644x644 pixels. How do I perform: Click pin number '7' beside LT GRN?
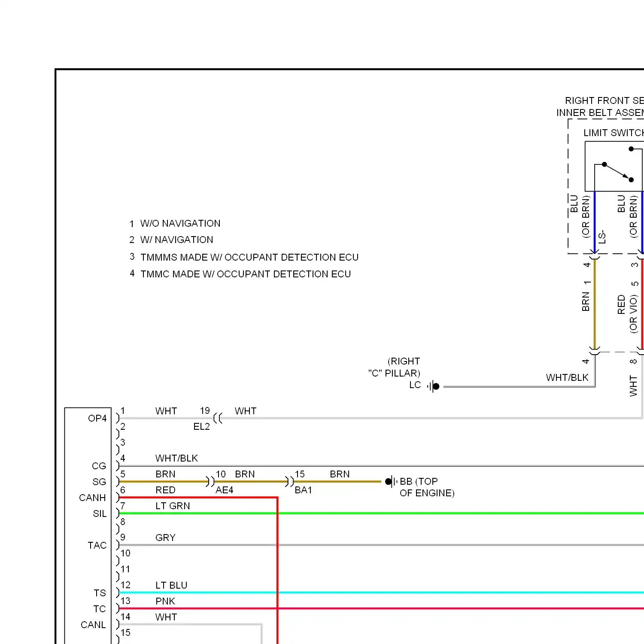click(123, 506)
